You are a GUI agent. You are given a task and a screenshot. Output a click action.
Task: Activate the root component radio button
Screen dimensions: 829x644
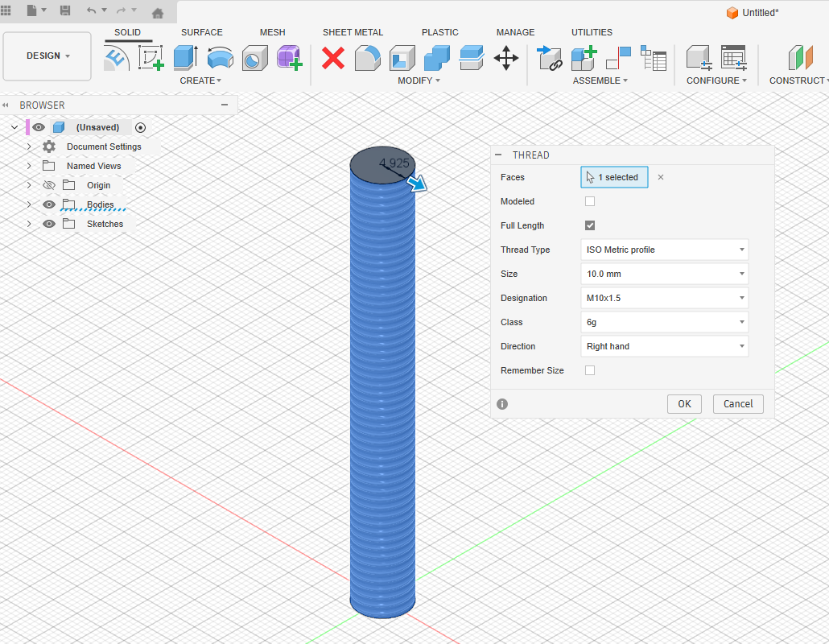pyautogui.click(x=140, y=127)
